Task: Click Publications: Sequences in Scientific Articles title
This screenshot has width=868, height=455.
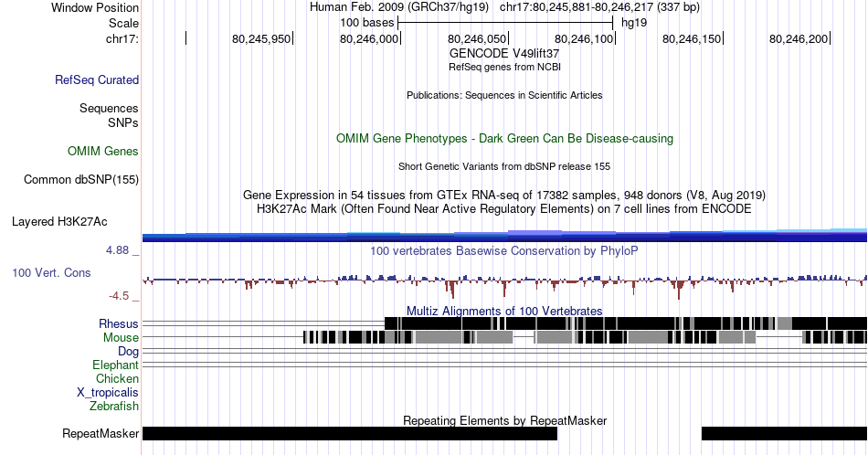Action: tap(504, 95)
